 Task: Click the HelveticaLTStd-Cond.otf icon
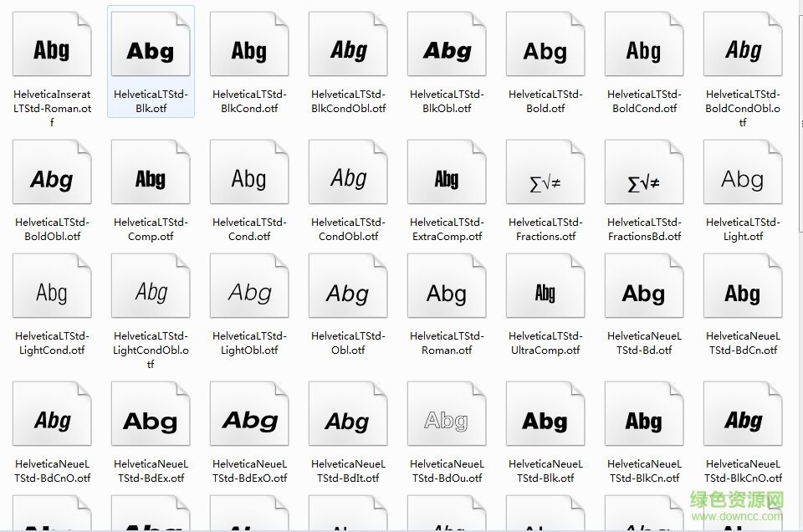coord(249,172)
